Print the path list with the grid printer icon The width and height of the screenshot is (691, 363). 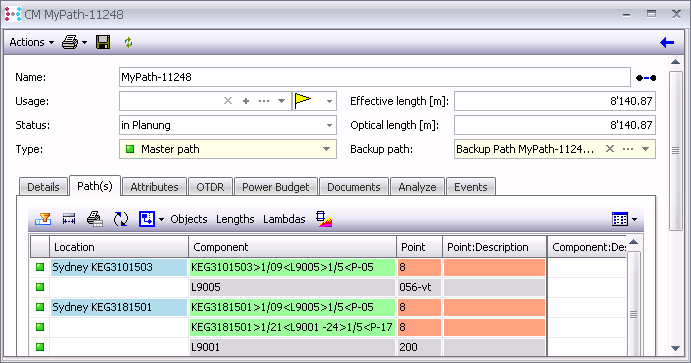click(95, 219)
